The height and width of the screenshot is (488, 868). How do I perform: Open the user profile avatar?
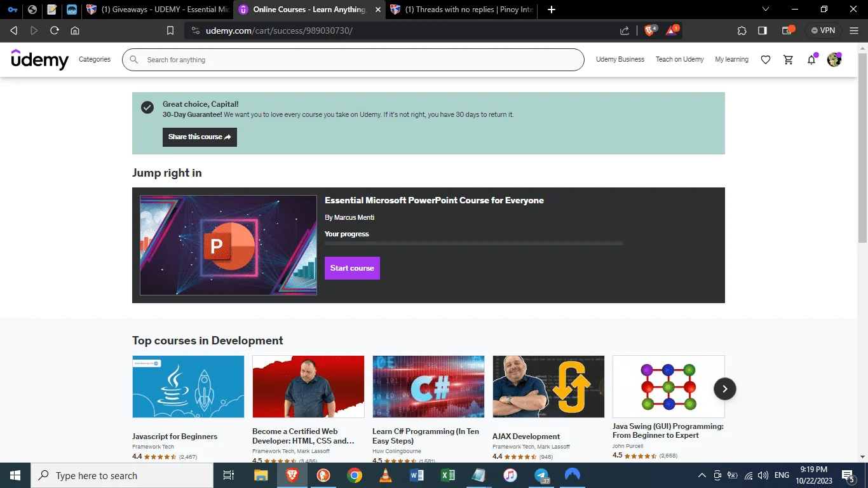[x=834, y=60]
